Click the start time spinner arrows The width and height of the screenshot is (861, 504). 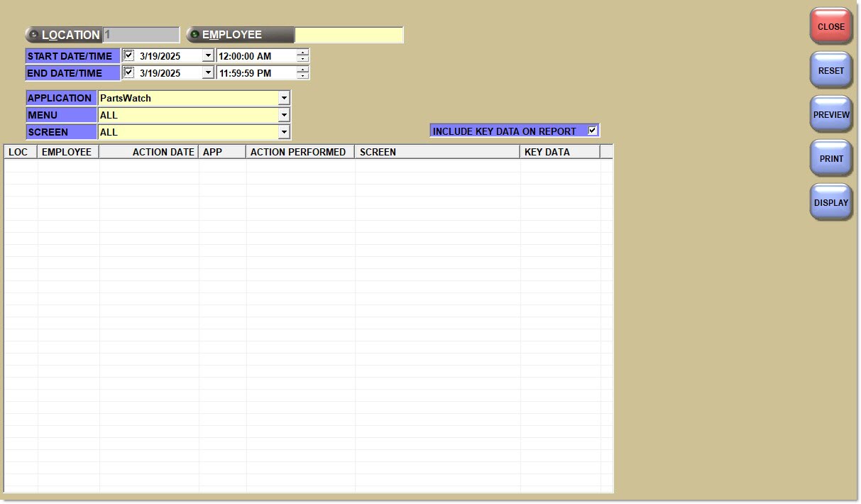[303, 55]
